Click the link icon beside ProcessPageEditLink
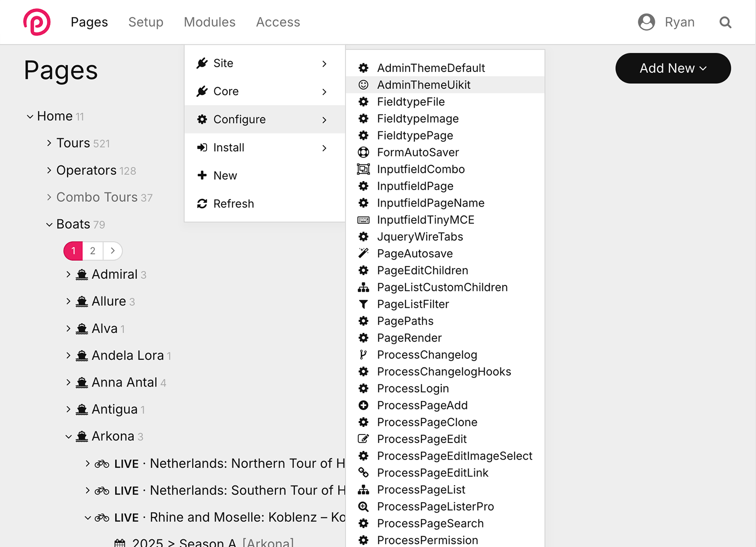The width and height of the screenshot is (756, 547). point(363,473)
